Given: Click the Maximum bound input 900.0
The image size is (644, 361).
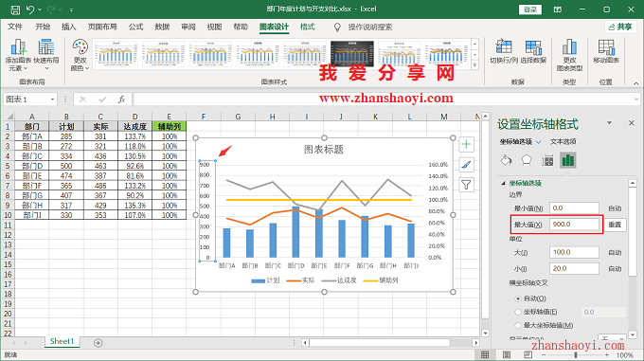Looking at the screenshot, I should 574,225.
